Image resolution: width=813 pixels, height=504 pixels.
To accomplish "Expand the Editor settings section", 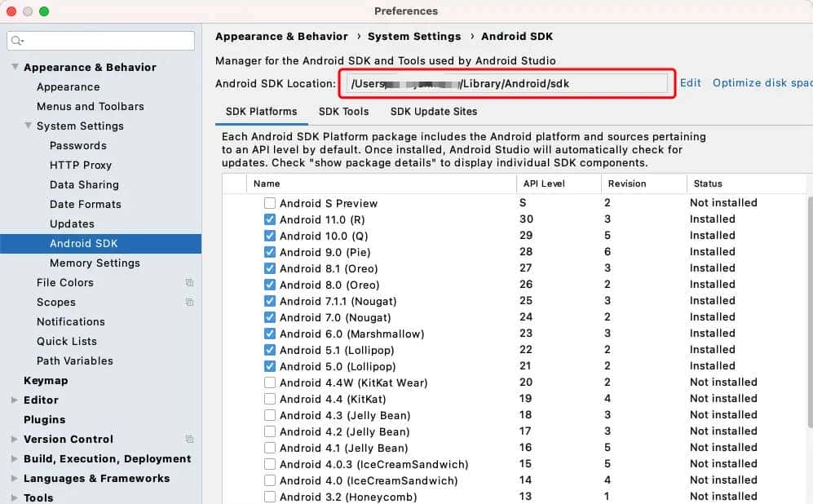I will pos(15,400).
